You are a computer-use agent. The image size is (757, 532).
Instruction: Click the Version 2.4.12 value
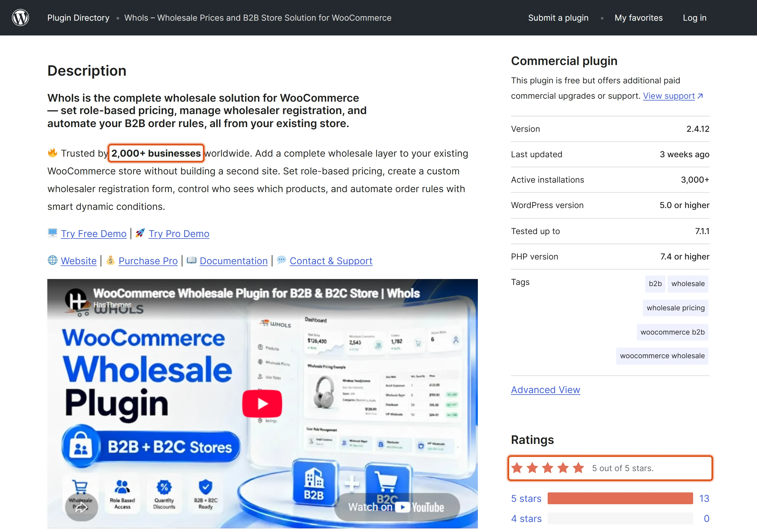[698, 129]
